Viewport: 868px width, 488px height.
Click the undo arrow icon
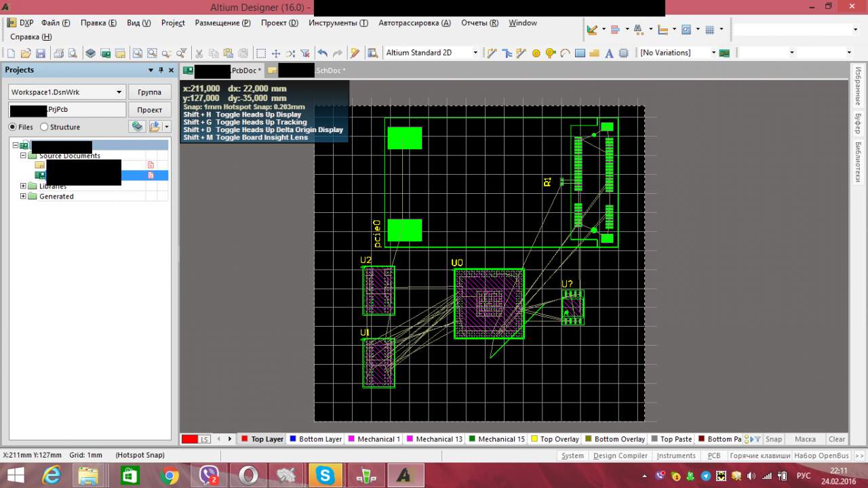pyautogui.click(x=322, y=53)
